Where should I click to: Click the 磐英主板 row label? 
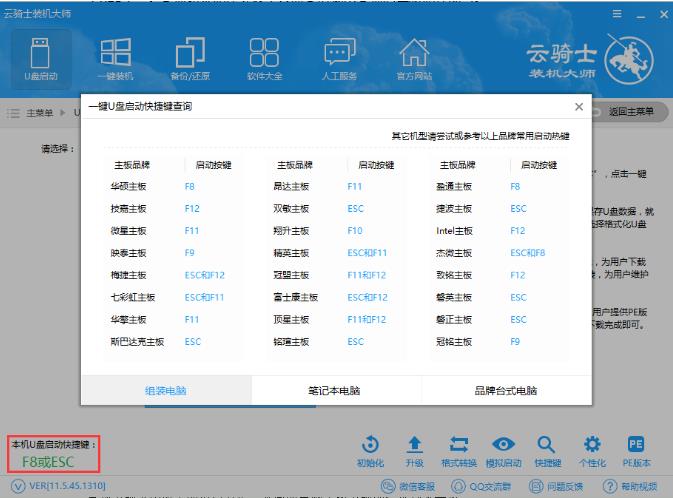coord(454,297)
